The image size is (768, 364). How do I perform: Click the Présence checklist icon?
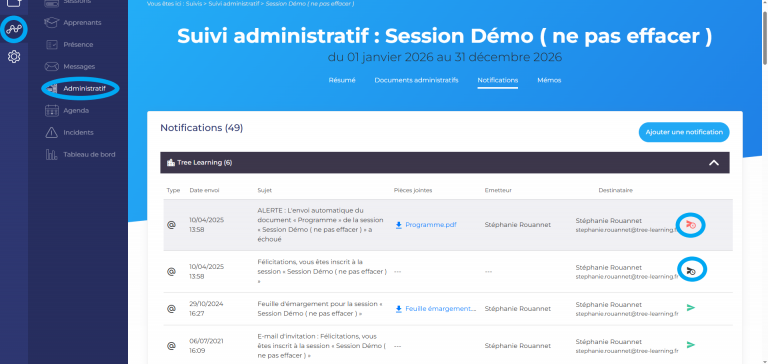pyautogui.click(x=51, y=45)
